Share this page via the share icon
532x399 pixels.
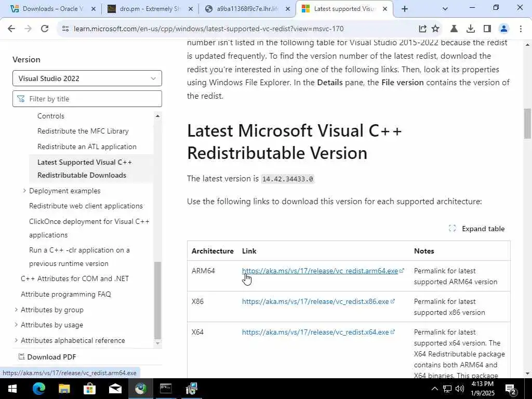[422, 29]
